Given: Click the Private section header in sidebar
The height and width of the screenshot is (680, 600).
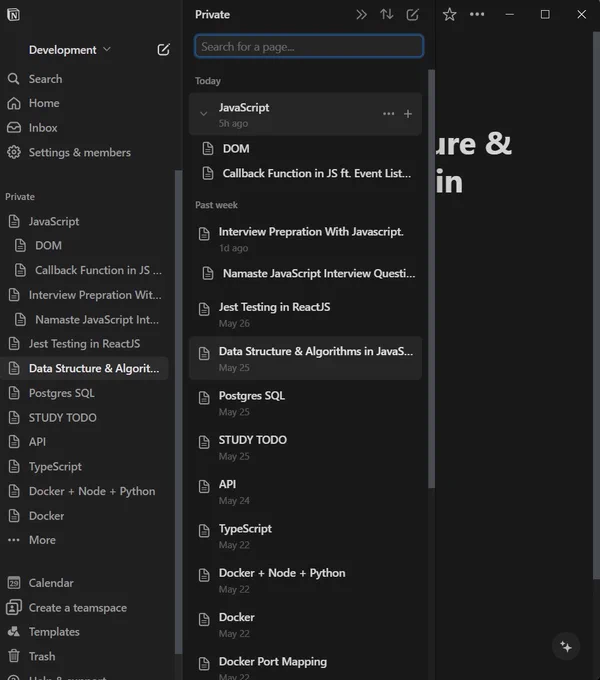Looking at the screenshot, I should click(x=20, y=197).
